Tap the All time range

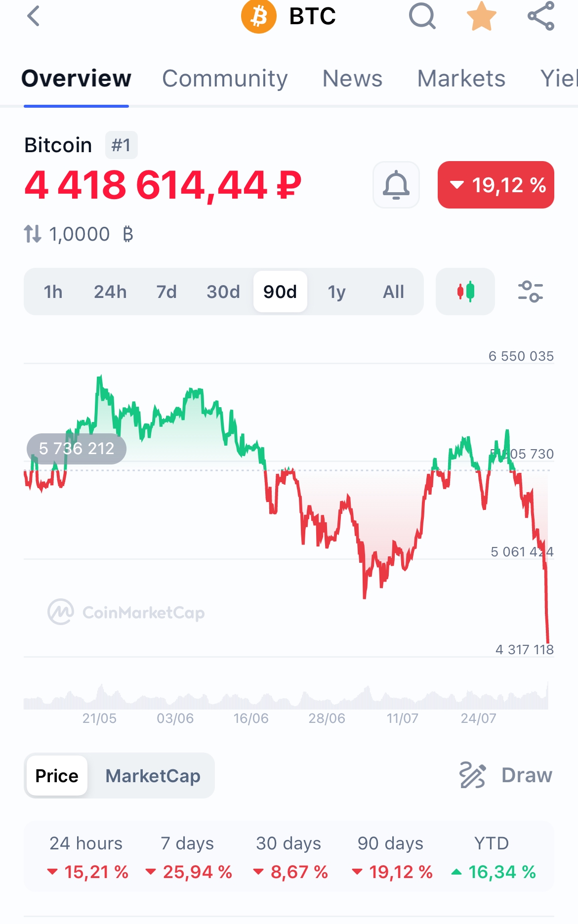393,292
